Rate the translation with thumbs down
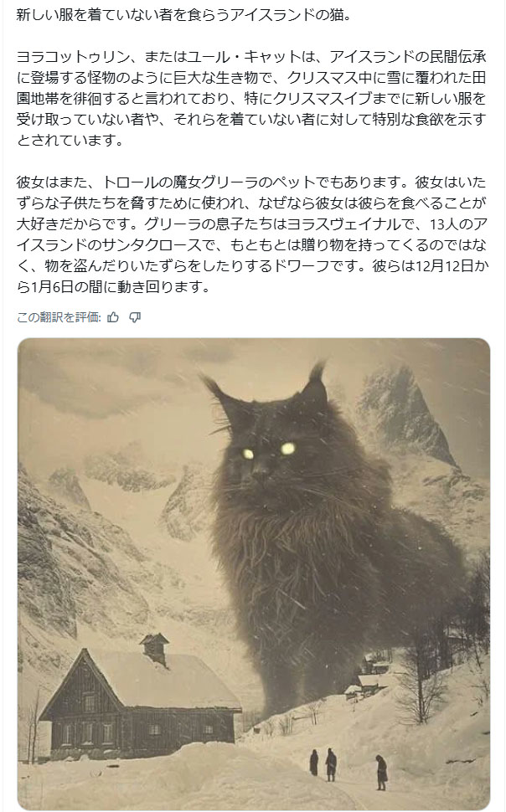 click(x=135, y=317)
